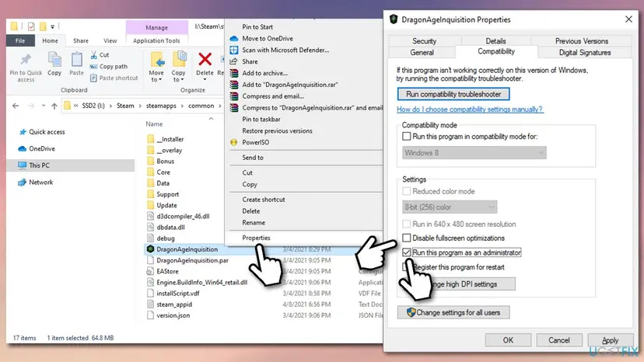The image size is (644, 362).
Task: Switch to the Digital Signatures tab
Action: (584, 53)
